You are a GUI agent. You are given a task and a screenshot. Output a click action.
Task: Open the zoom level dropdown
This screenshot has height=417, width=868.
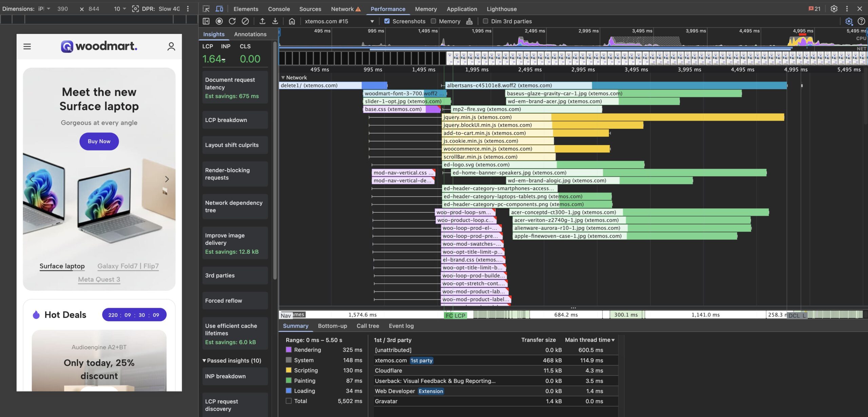pos(120,9)
